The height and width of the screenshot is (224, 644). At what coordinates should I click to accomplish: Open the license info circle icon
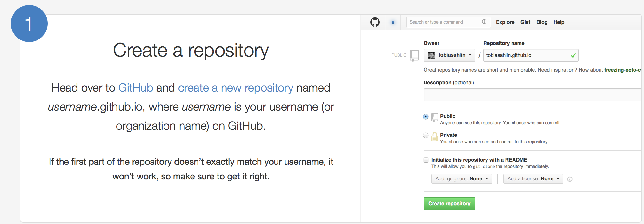tap(570, 179)
